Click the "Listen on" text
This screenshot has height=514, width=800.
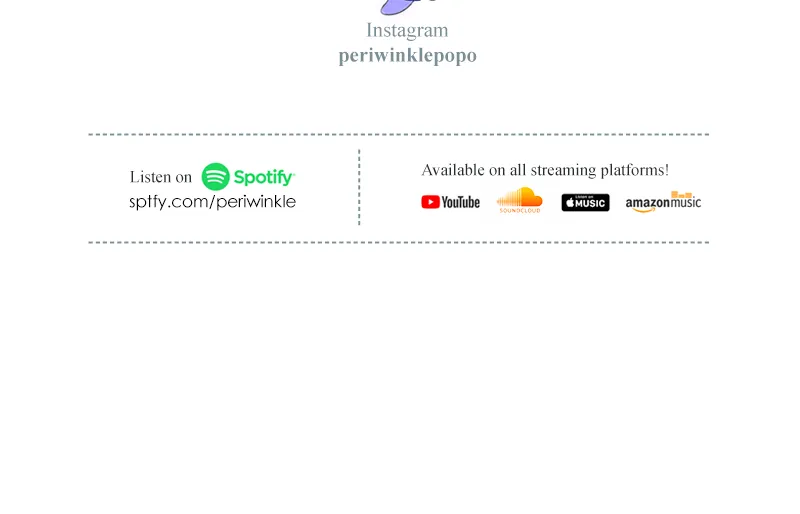(x=161, y=177)
